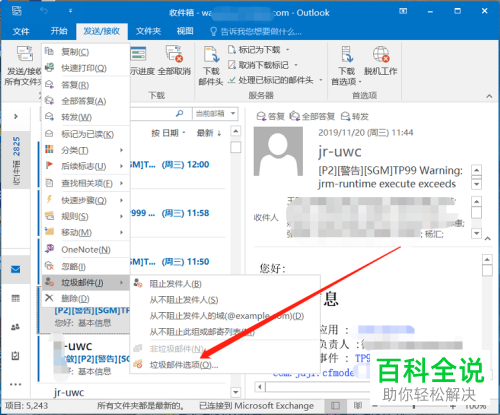Select Forward (转发) in the context menu
This screenshot has height=415, width=500.
click(x=86, y=117)
